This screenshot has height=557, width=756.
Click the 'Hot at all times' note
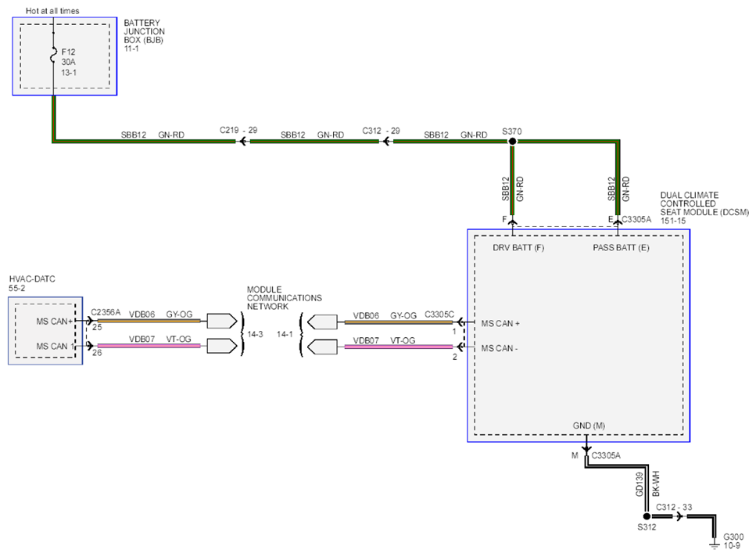point(52,11)
